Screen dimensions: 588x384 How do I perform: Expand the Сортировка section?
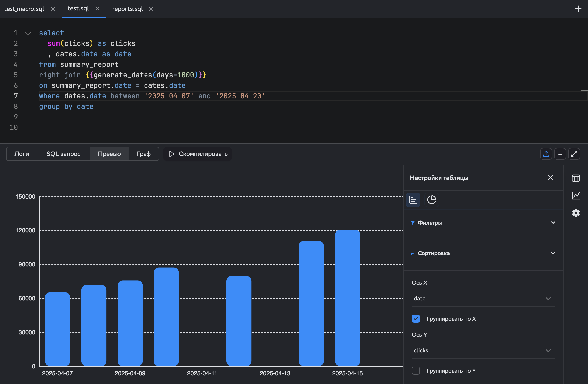click(553, 253)
